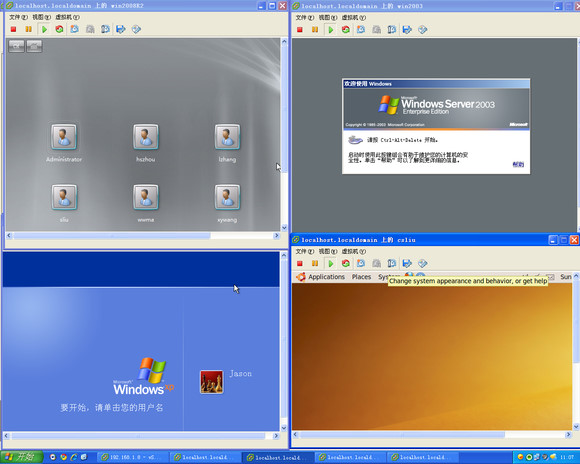The image size is (580, 464).
Task: Open 文件 menu in cxliu window
Action: 304,251
